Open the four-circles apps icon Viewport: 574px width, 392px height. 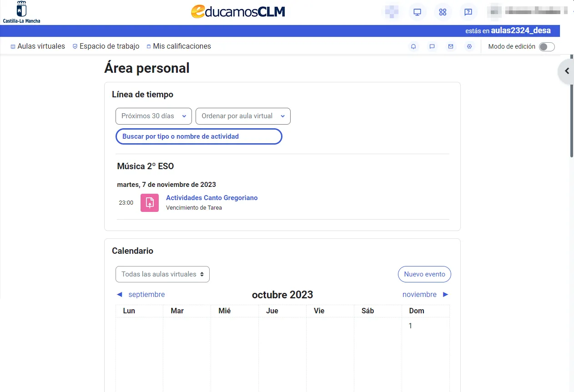(x=443, y=12)
